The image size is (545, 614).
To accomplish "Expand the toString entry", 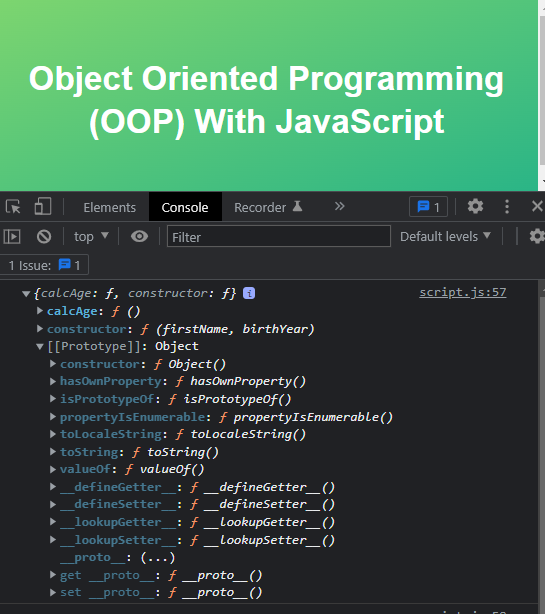I will [x=52, y=451].
